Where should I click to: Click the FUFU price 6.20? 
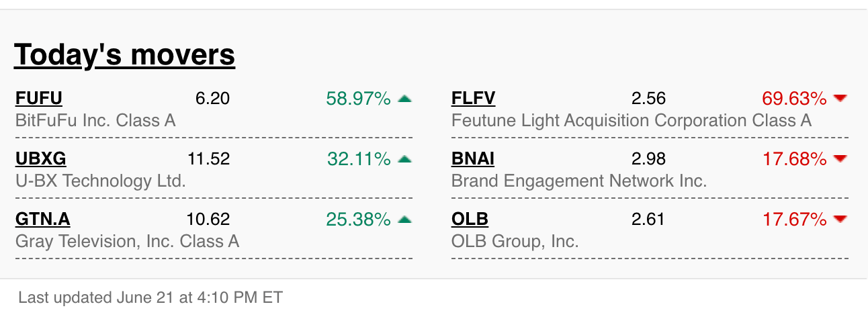[x=212, y=99]
